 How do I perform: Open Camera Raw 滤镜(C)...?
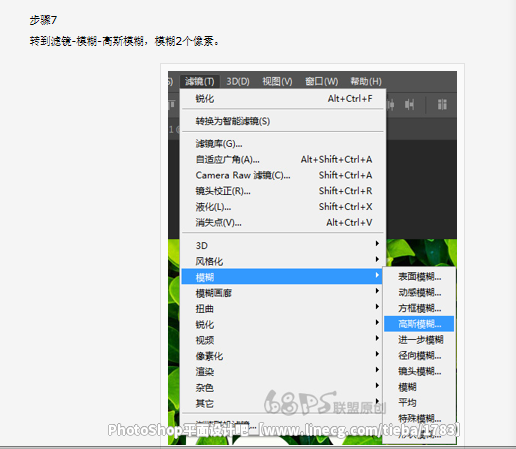[283, 175]
